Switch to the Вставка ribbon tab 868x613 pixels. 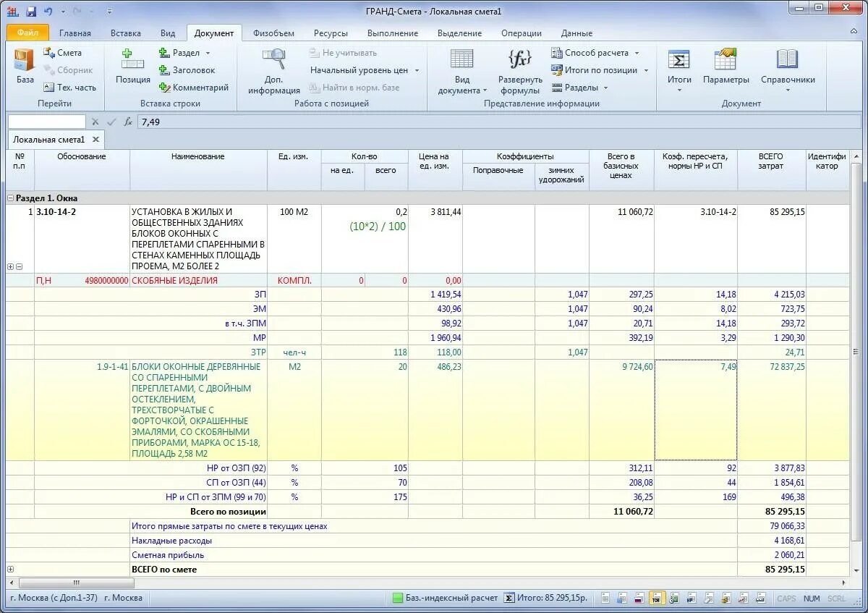[x=126, y=33]
